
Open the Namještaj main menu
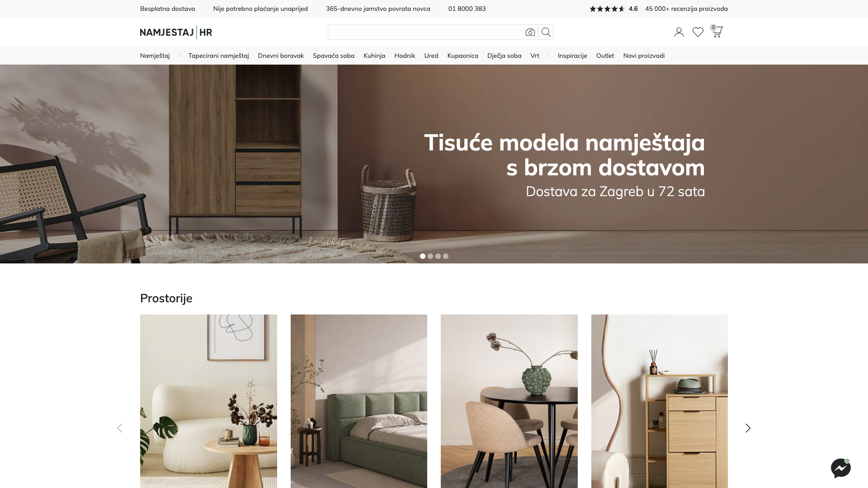tap(155, 56)
